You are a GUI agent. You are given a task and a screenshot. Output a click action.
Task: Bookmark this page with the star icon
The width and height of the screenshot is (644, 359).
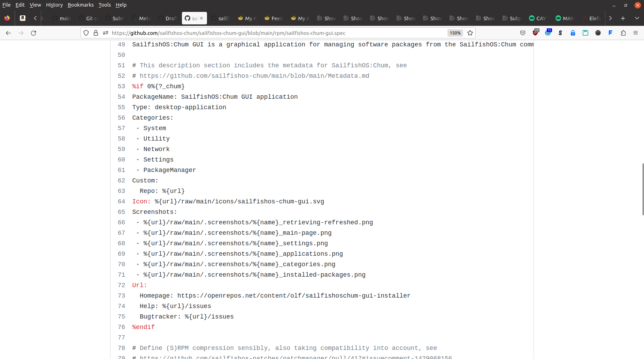470,33
